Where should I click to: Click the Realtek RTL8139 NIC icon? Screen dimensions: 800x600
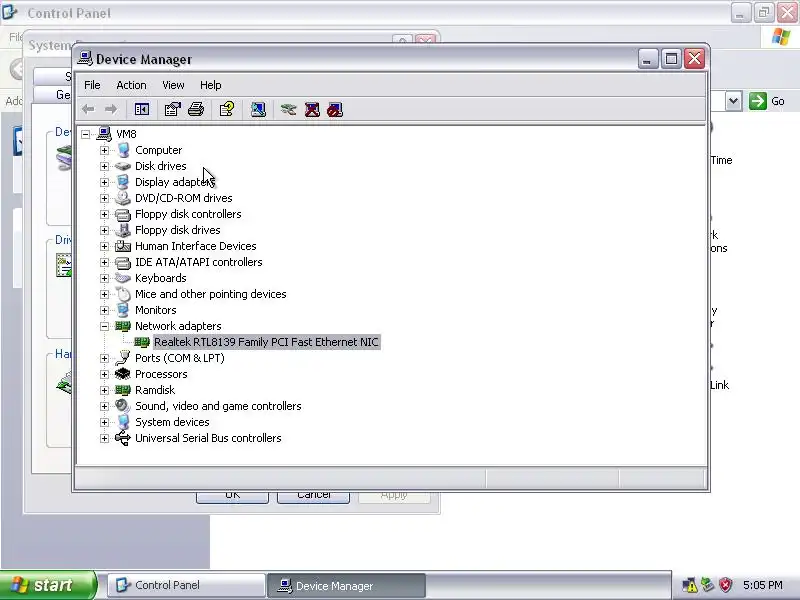(142, 342)
